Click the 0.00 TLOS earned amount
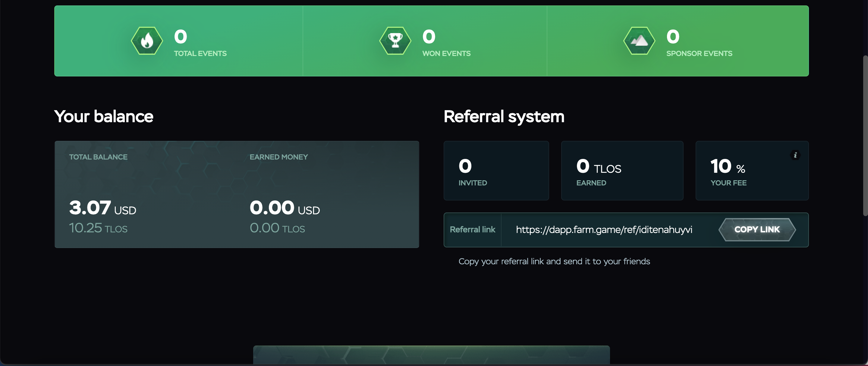868x366 pixels. (277, 228)
